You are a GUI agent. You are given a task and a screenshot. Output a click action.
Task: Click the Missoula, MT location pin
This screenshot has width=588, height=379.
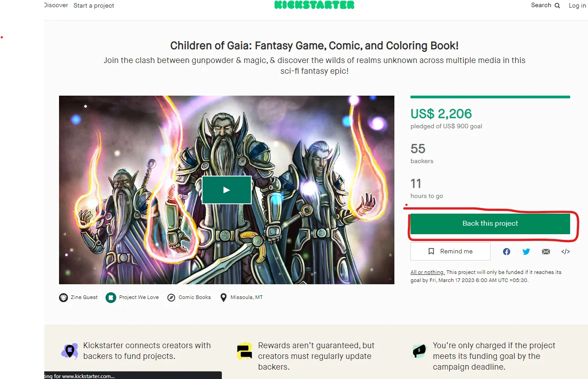(224, 297)
